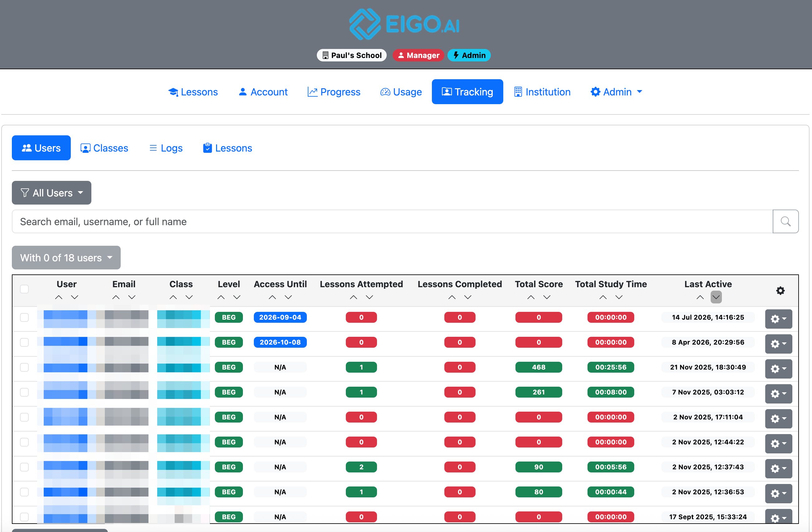Open gear menu for 2 Nov 2025, 12:44:22 row

click(779, 443)
